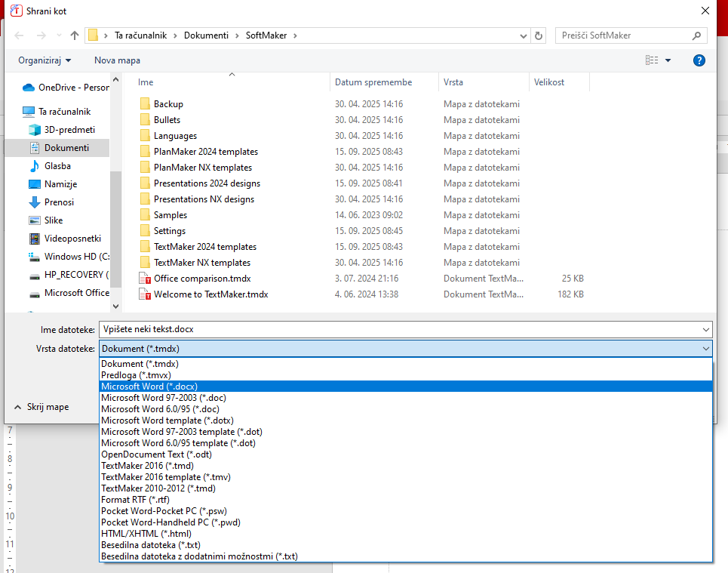The height and width of the screenshot is (573, 728).
Task: Click the Windows HD drive icon
Action: point(35,257)
